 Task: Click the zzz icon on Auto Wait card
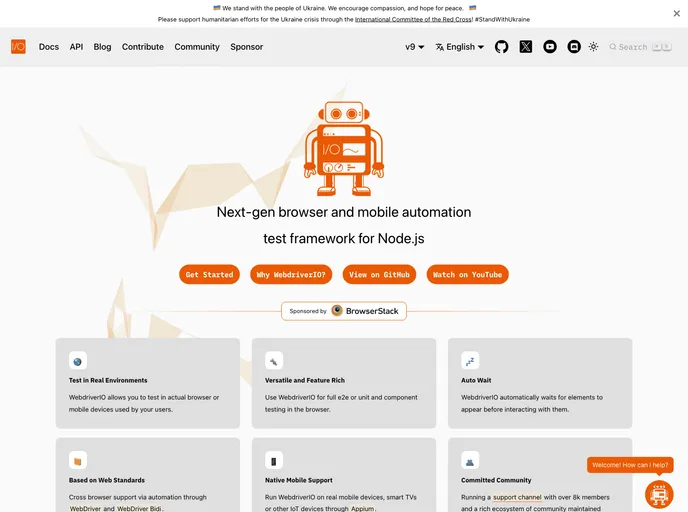click(x=470, y=362)
